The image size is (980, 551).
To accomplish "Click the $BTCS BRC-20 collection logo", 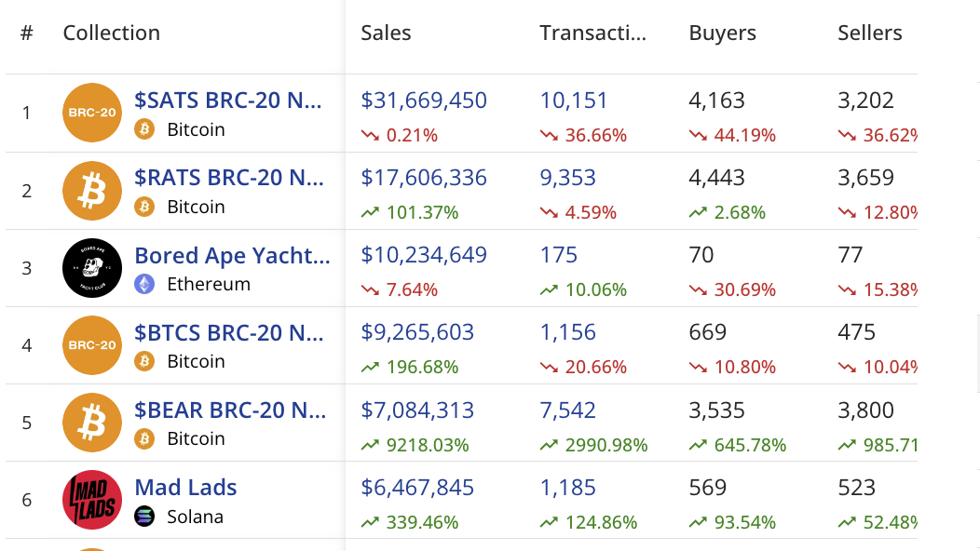I will pos(92,345).
